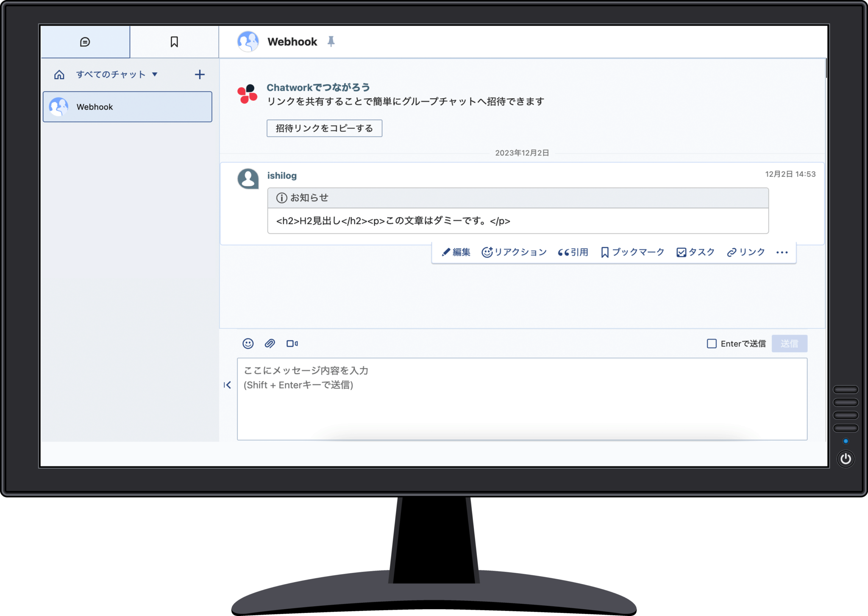This screenshot has height=616, width=868.
Task: Bookmark the message via ブックマーク
Action: pos(632,252)
